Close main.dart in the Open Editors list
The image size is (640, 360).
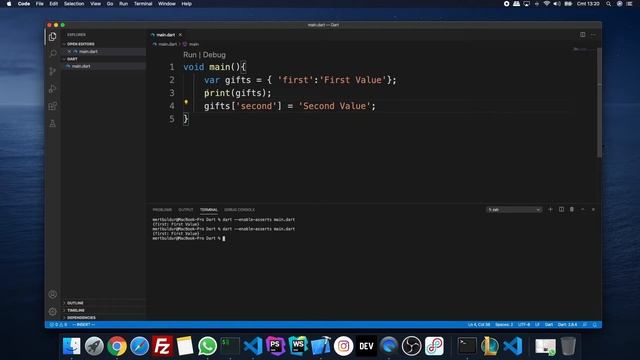click(x=69, y=51)
